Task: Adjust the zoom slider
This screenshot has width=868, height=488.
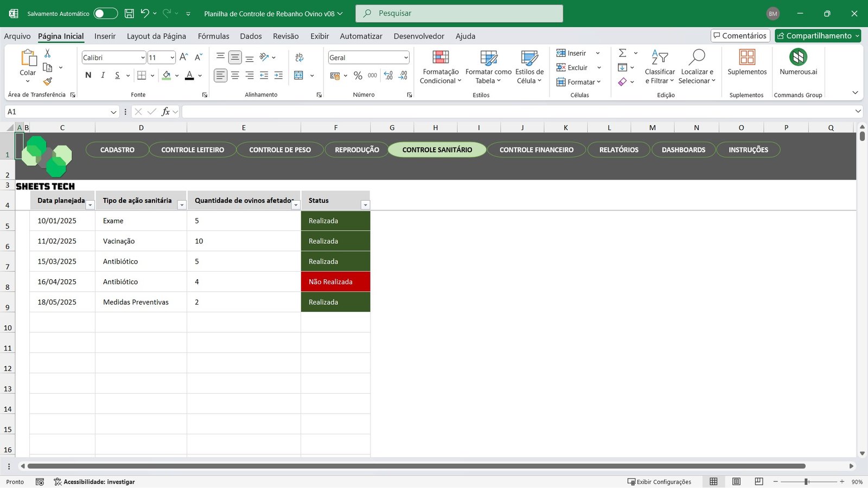Action: pyautogui.click(x=807, y=481)
